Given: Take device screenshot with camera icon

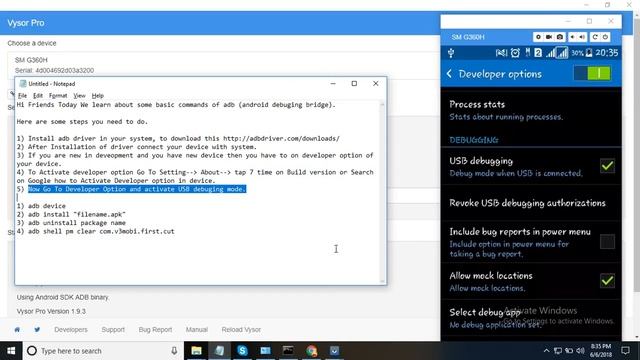Looking at the screenshot, I should (560, 37).
